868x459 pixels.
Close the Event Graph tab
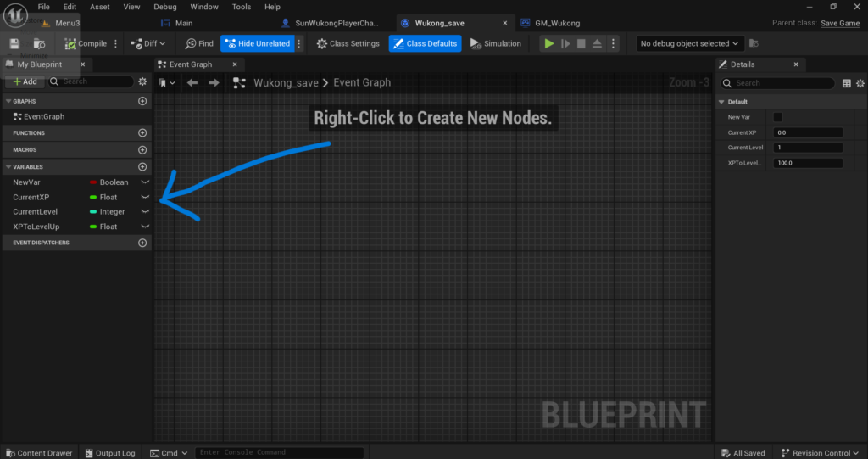[x=235, y=64]
